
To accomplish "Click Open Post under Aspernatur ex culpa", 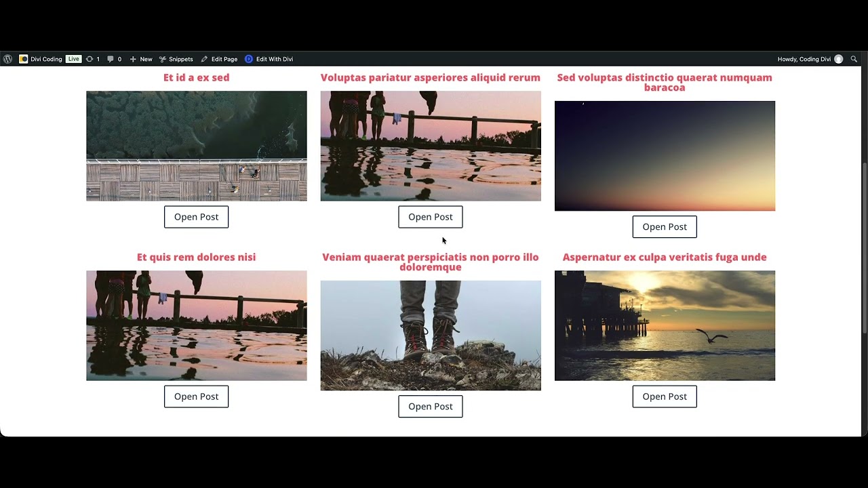I will click(665, 396).
